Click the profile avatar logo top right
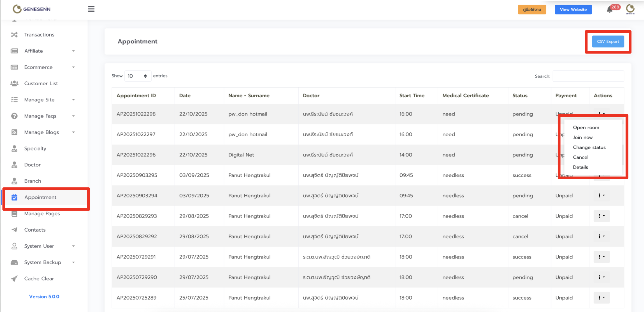Viewport: 644px width, 312px height. pyautogui.click(x=630, y=9)
